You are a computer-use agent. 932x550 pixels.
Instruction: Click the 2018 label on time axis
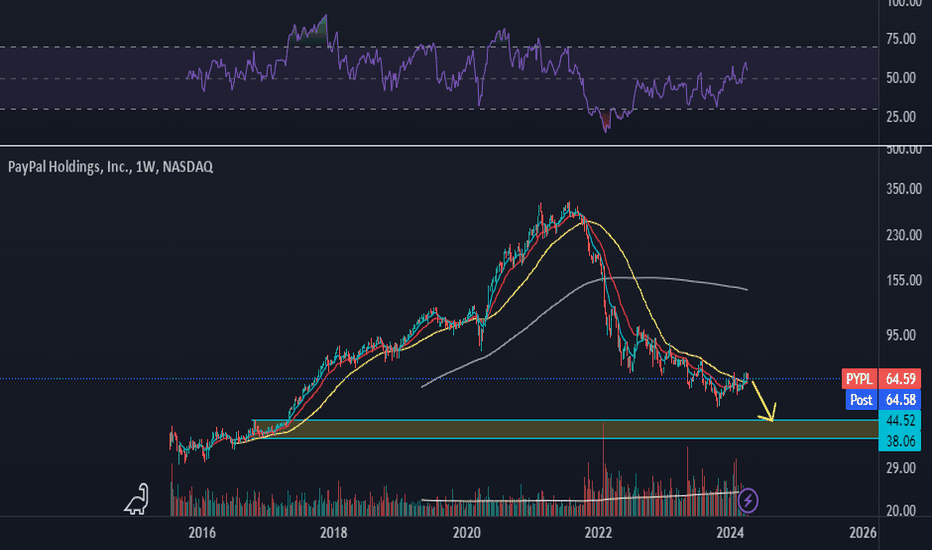333,532
